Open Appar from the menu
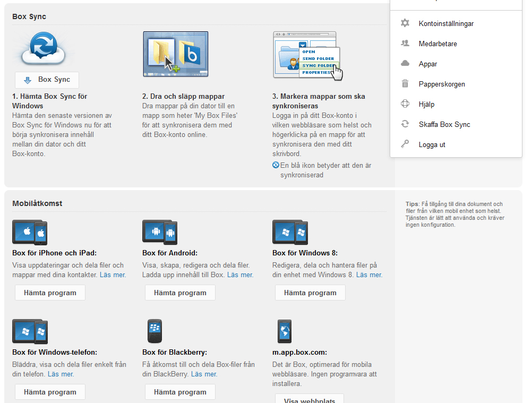The height and width of the screenshot is (403, 532). tap(428, 64)
